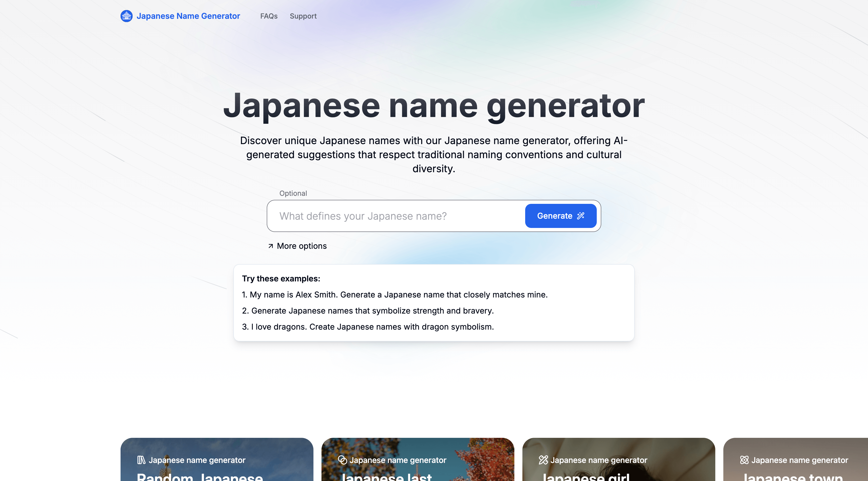Click the 'Optional' label above the input

(293, 193)
